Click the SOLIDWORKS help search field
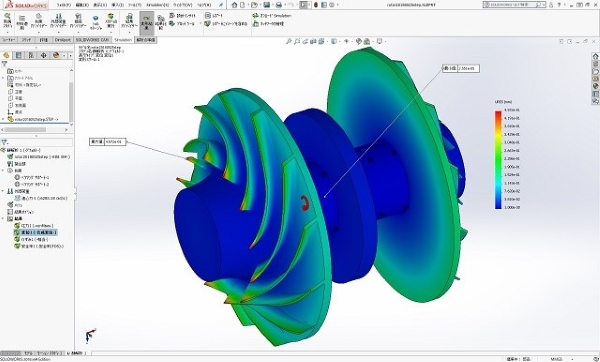 (x=514, y=5)
